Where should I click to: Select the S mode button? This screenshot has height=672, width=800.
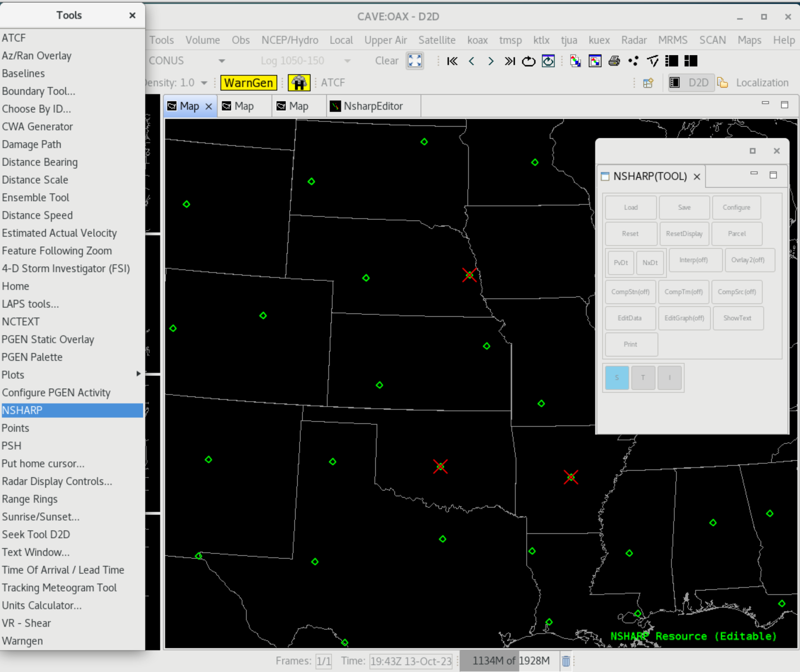pos(617,378)
